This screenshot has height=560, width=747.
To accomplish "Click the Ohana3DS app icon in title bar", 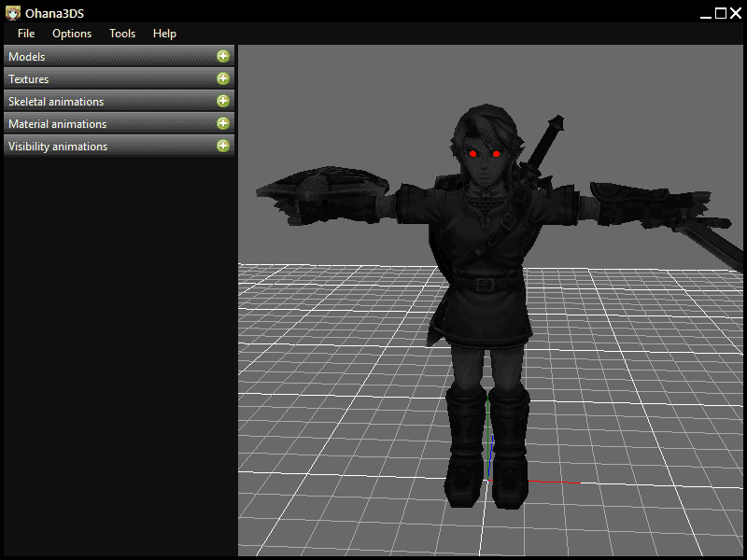I will click(13, 13).
